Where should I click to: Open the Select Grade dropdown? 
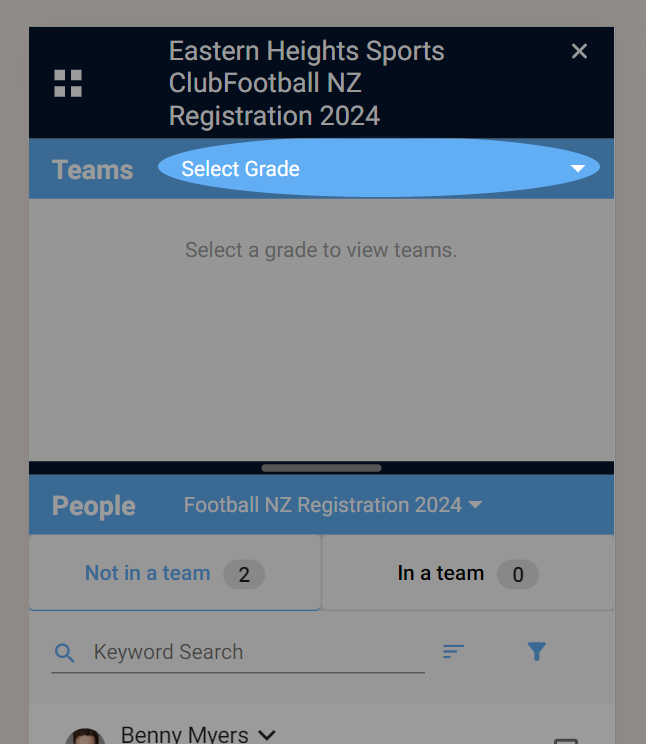click(x=379, y=168)
